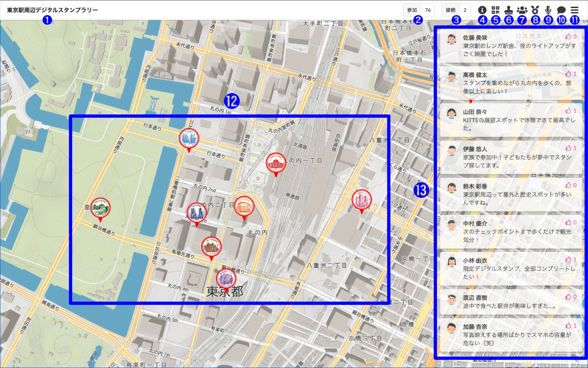The width and height of the screenshot is (588, 368).
Task: Open the QR code scanner icon
Action: coord(495,10)
